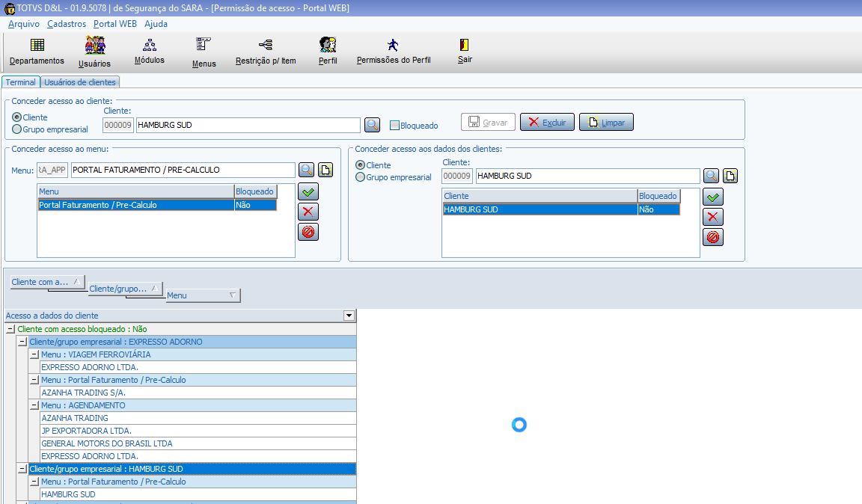Select HAMBURG SUD leaf row in tree
The height and width of the screenshot is (504, 862).
[198, 494]
